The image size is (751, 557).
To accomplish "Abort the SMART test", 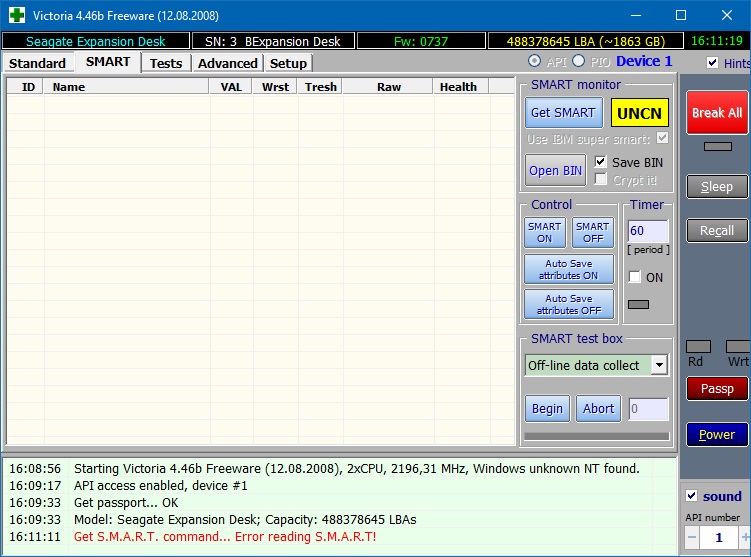I will (598, 409).
